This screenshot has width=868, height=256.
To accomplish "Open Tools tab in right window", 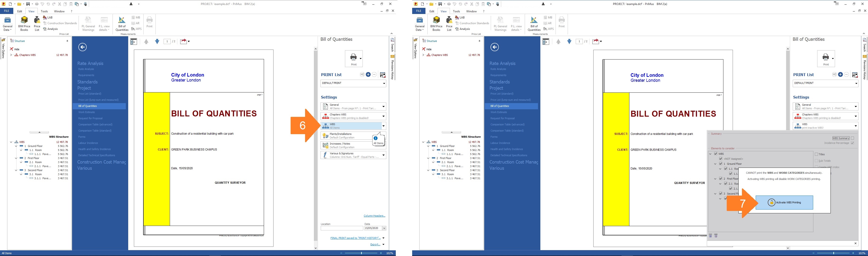I will (456, 11).
